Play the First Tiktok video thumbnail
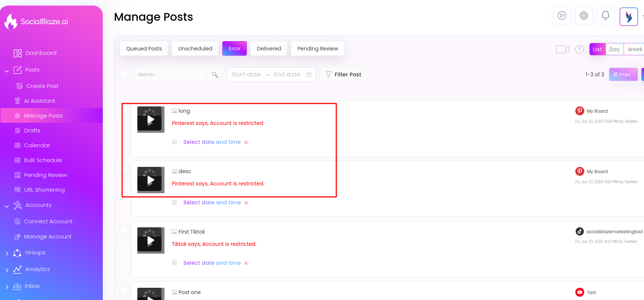Image resolution: width=644 pixels, height=300 pixels. 150,240
